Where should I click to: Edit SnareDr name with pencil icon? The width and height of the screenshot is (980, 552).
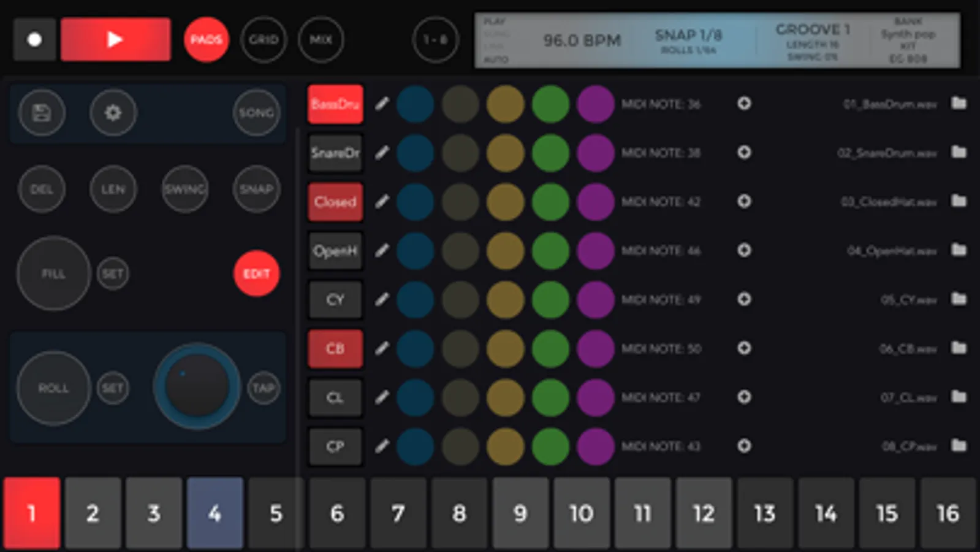click(x=382, y=153)
